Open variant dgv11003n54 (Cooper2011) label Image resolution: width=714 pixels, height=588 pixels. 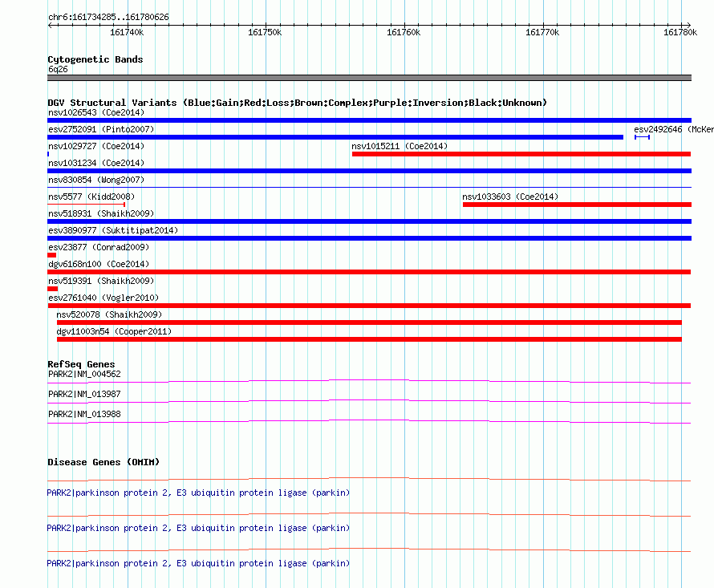114,331
